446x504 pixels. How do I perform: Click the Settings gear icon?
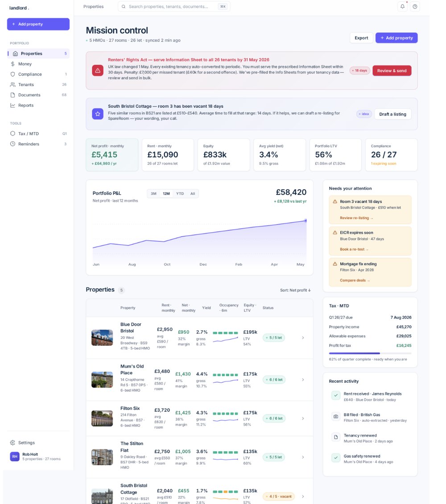pos(12,443)
